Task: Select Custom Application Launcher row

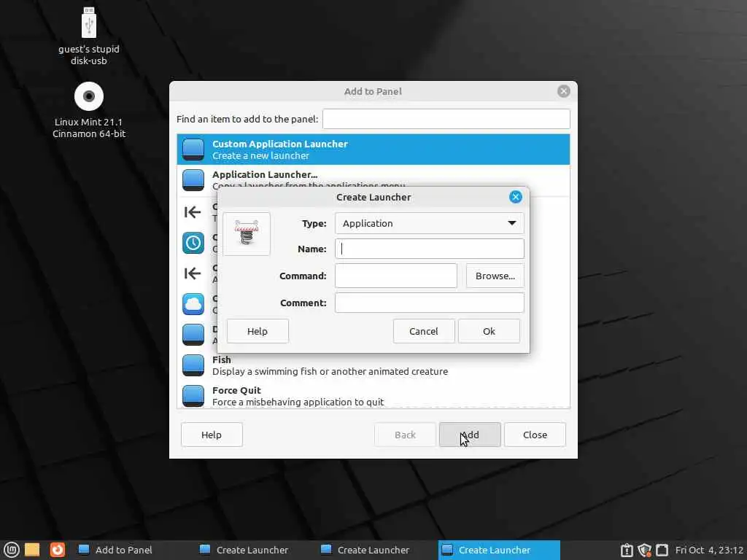Action: 373,149
